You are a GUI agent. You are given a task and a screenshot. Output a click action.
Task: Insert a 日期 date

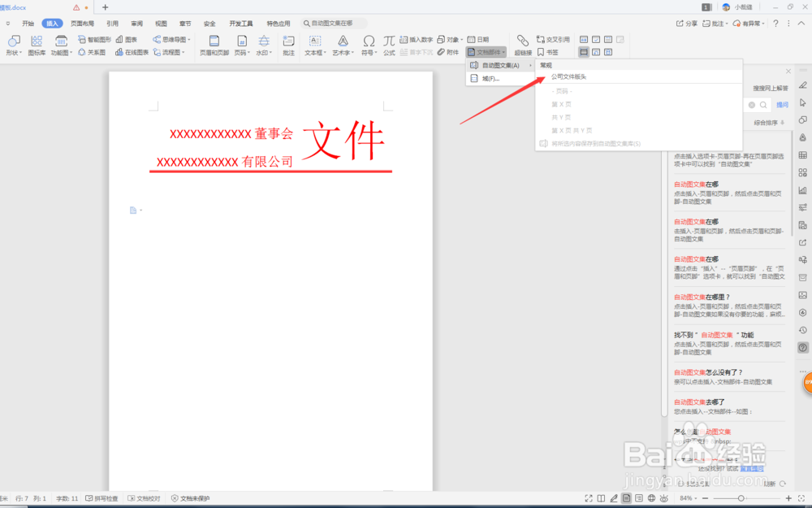[x=478, y=39]
